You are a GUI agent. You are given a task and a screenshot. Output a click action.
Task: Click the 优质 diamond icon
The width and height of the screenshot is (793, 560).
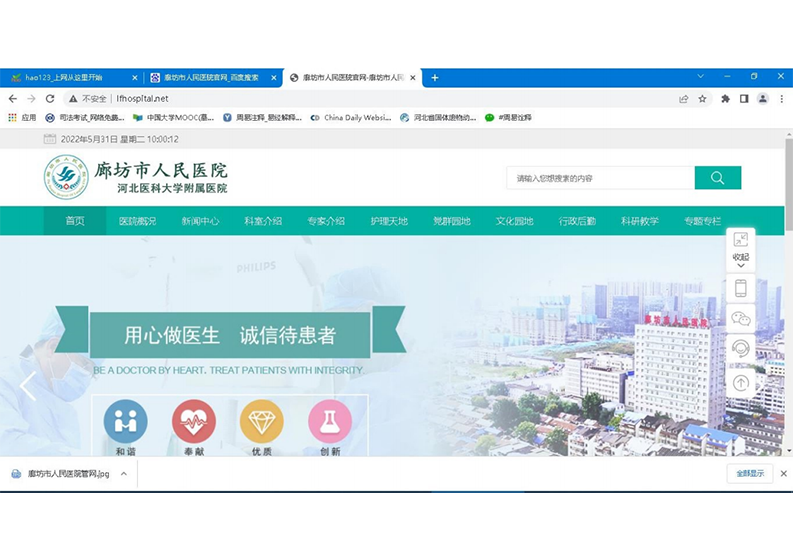[261, 421]
